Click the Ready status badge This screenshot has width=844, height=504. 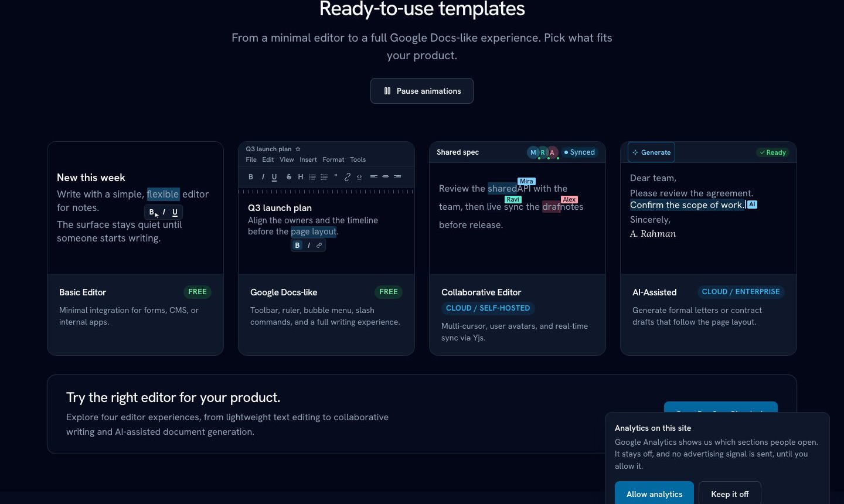click(x=772, y=152)
